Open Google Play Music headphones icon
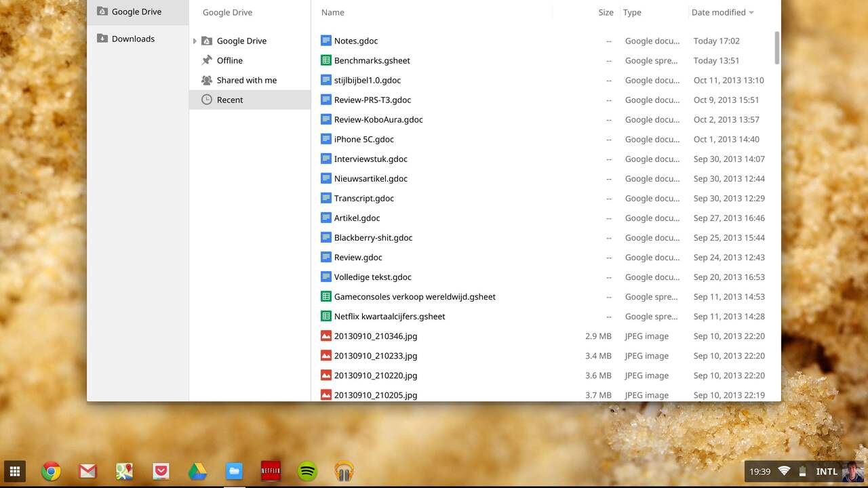The image size is (868, 488). click(344, 471)
